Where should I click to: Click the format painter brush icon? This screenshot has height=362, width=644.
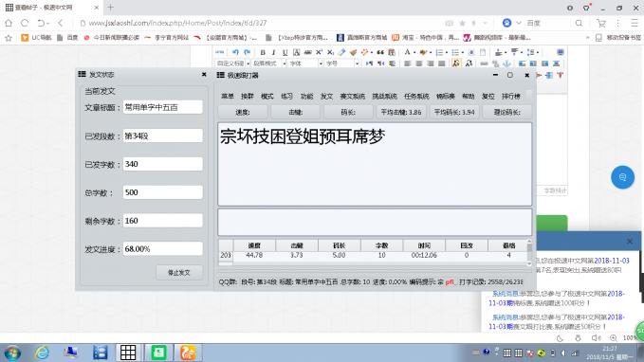[x=353, y=52]
